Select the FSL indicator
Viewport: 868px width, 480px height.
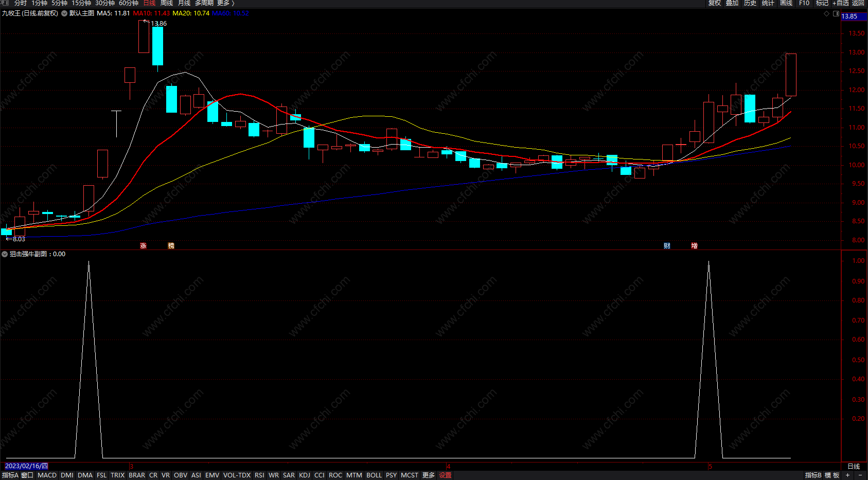coord(102,475)
